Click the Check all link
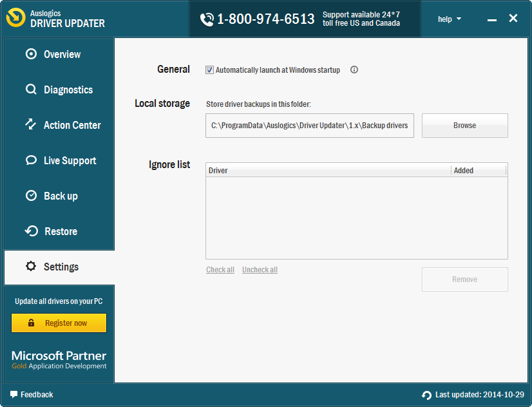Viewport: 532px width, 407px height. (220, 270)
